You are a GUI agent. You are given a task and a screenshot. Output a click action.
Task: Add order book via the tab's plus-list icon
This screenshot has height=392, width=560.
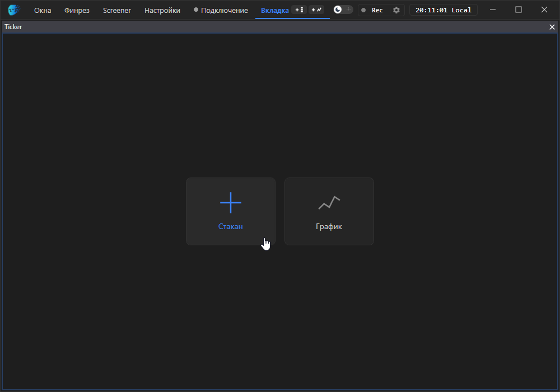299,10
